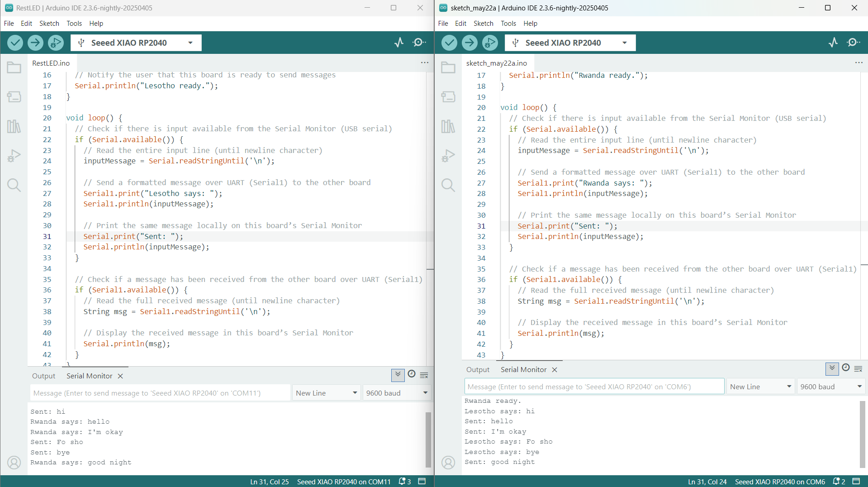The height and width of the screenshot is (487, 868).
Task: Click message input field for COM6
Action: 594,387
